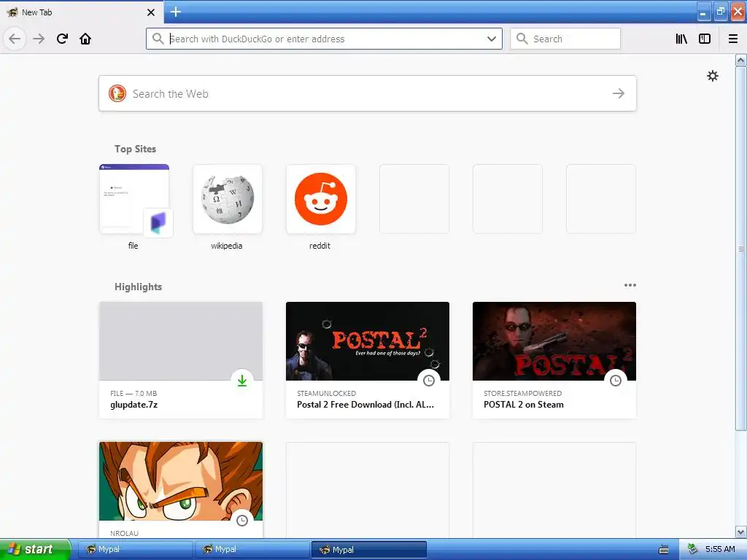The image size is (747, 560).
Task: Open new tab page settings gear
Action: point(712,76)
